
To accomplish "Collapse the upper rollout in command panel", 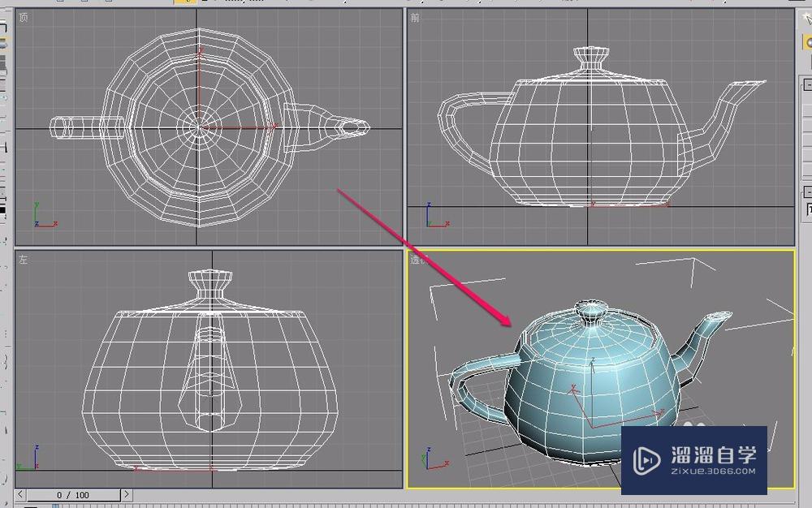I will point(807,84).
